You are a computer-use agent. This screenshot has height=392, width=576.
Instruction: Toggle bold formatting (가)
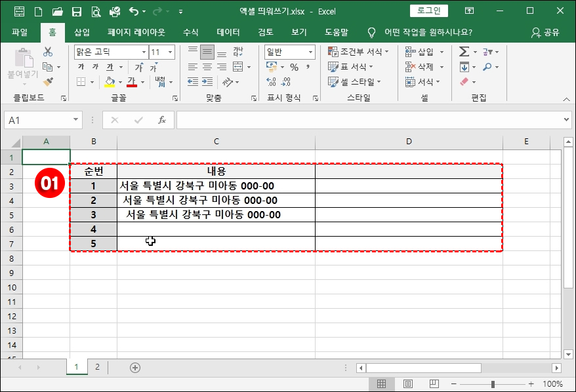tap(82, 66)
